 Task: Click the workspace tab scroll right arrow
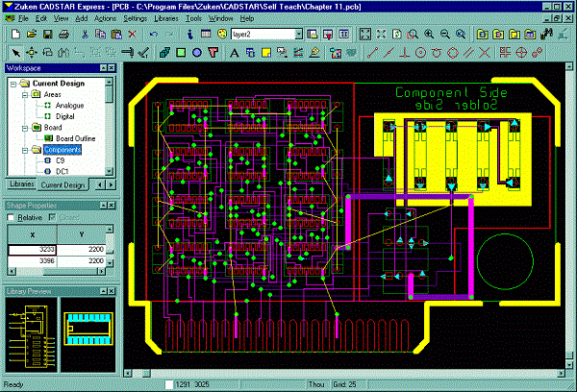(112, 185)
